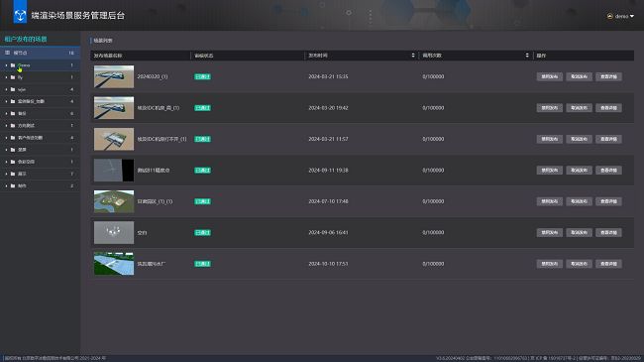Image resolution: width=644 pixels, height=362 pixels.
Task: Click 禁用发布 for the 2024-03-20 19:42 scene
Action: 550,108
